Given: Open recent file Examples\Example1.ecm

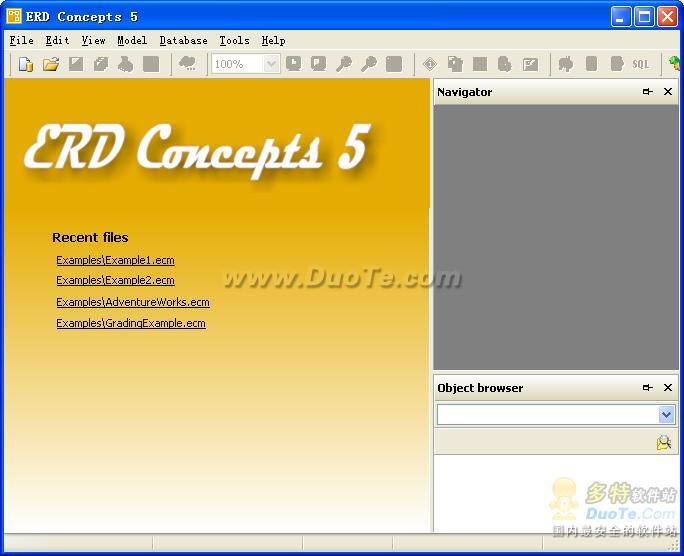Looking at the screenshot, I should pyautogui.click(x=115, y=260).
